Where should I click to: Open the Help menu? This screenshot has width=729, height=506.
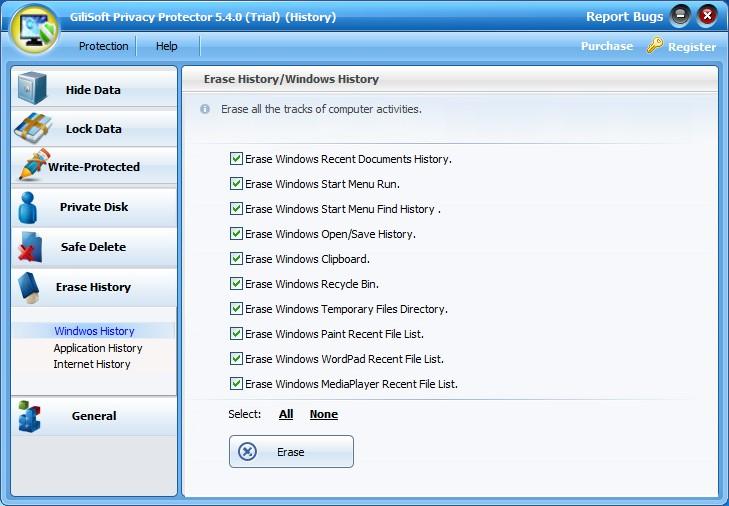(166, 46)
